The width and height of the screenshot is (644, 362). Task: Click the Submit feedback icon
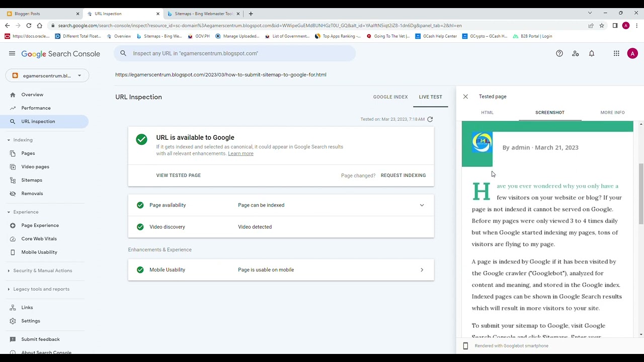tap(13, 339)
